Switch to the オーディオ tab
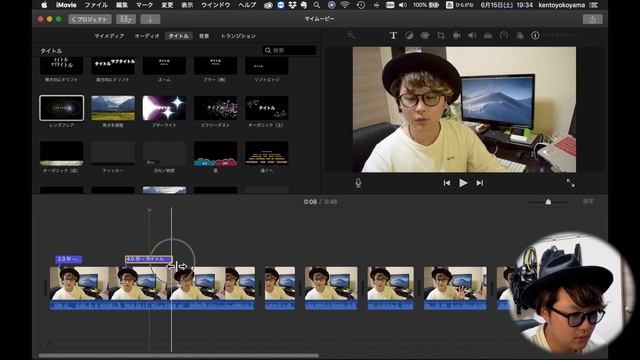Image resolution: width=640 pixels, height=360 pixels. [x=147, y=36]
